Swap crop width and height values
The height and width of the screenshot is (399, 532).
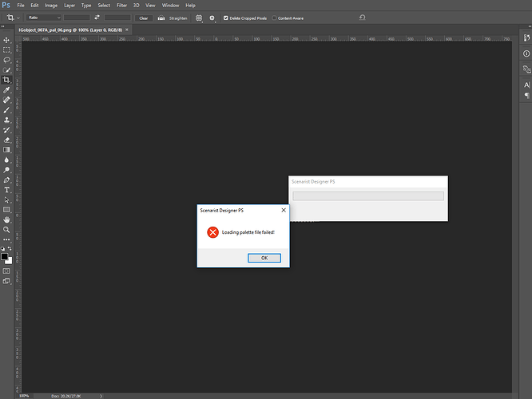click(x=97, y=18)
